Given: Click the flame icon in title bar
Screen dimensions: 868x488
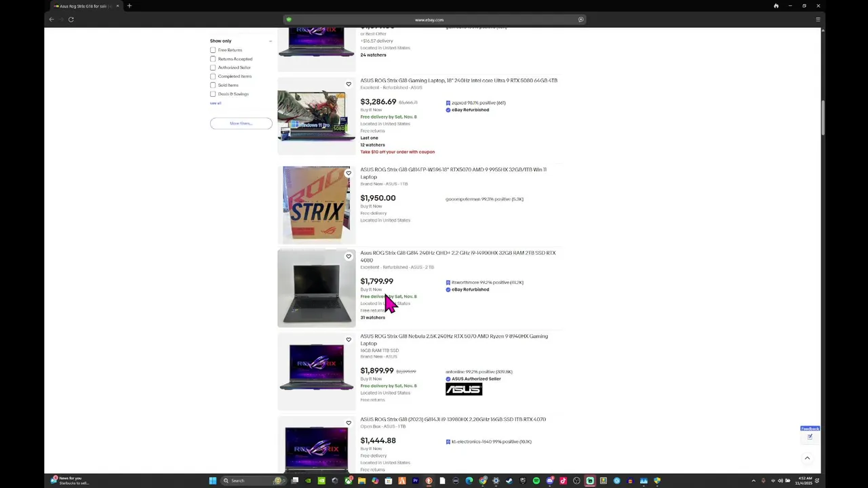Looking at the screenshot, I should [x=776, y=6].
